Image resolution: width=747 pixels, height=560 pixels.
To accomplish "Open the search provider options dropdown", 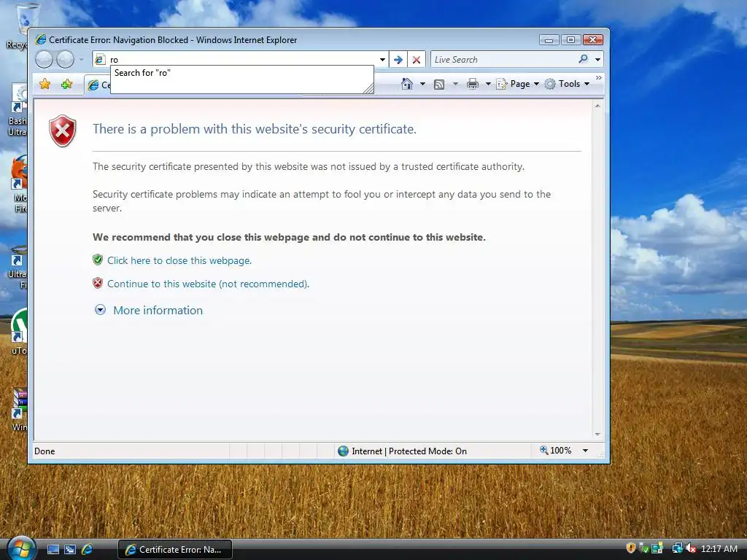I will pyautogui.click(x=598, y=60).
